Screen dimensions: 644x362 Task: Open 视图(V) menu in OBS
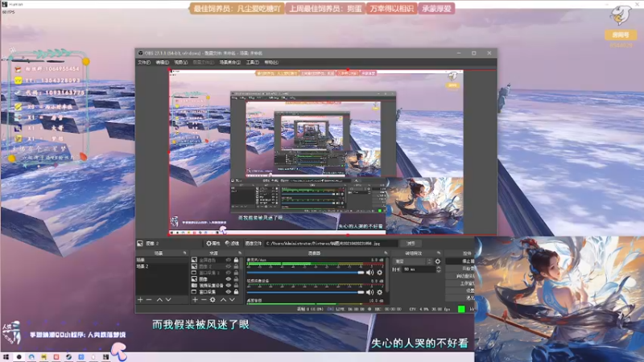[x=180, y=63]
